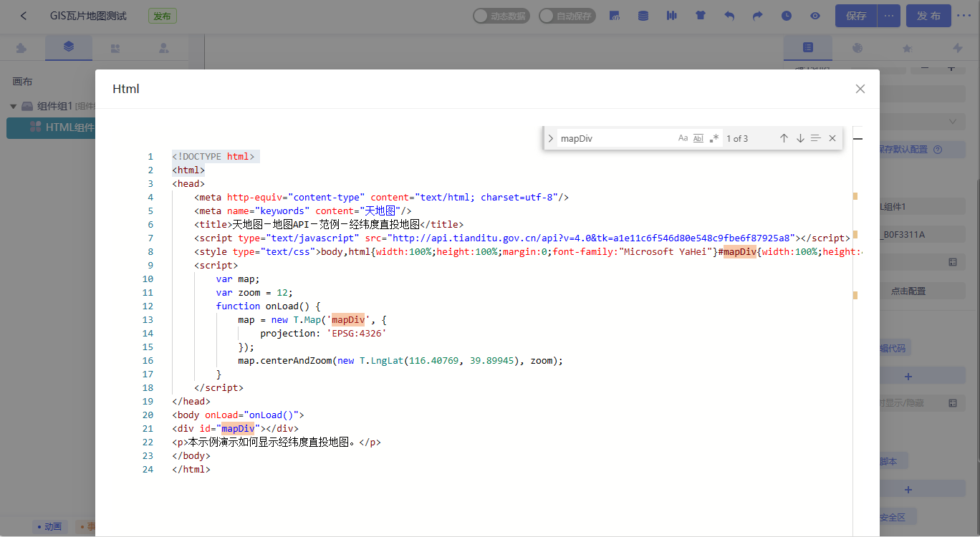Undo the last action

(729, 16)
